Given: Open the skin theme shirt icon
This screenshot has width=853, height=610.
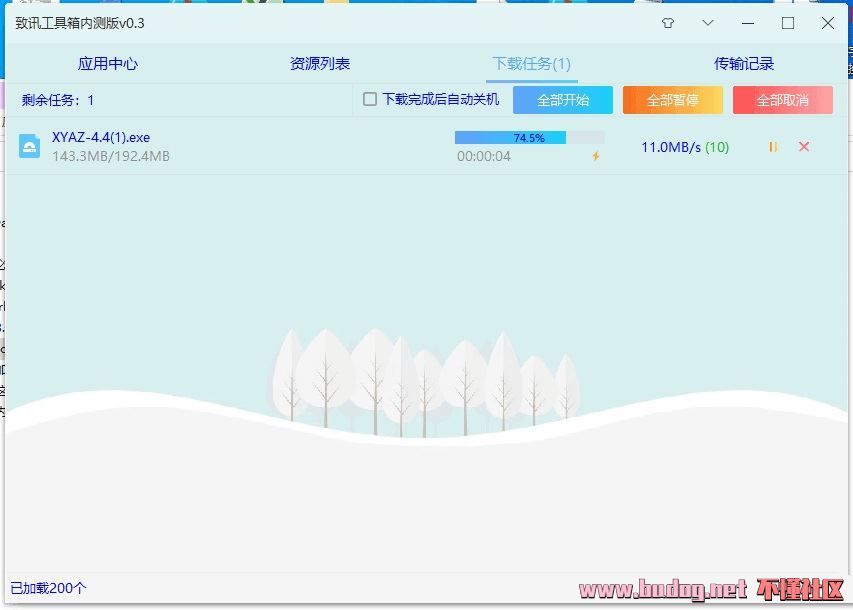Looking at the screenshot, I should point(668,23).
